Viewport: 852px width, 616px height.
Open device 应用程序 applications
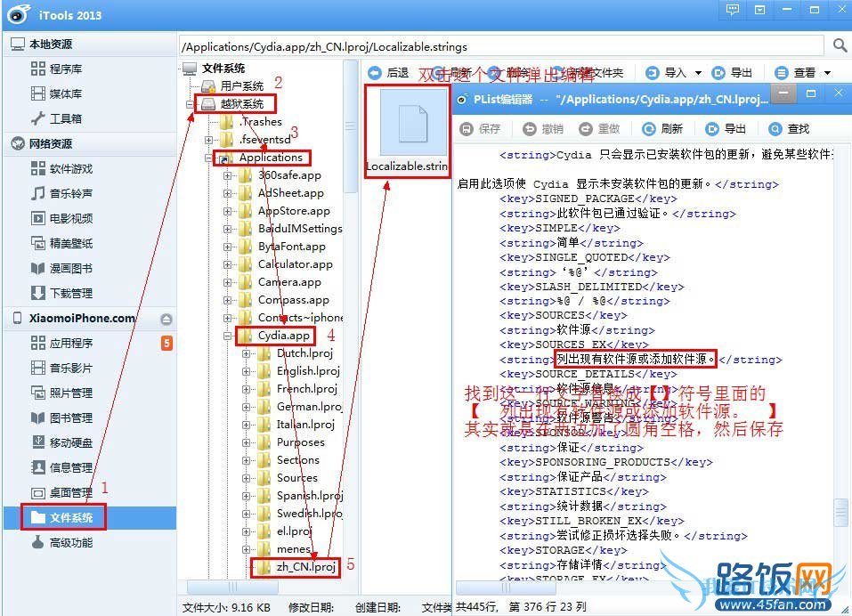61,344
